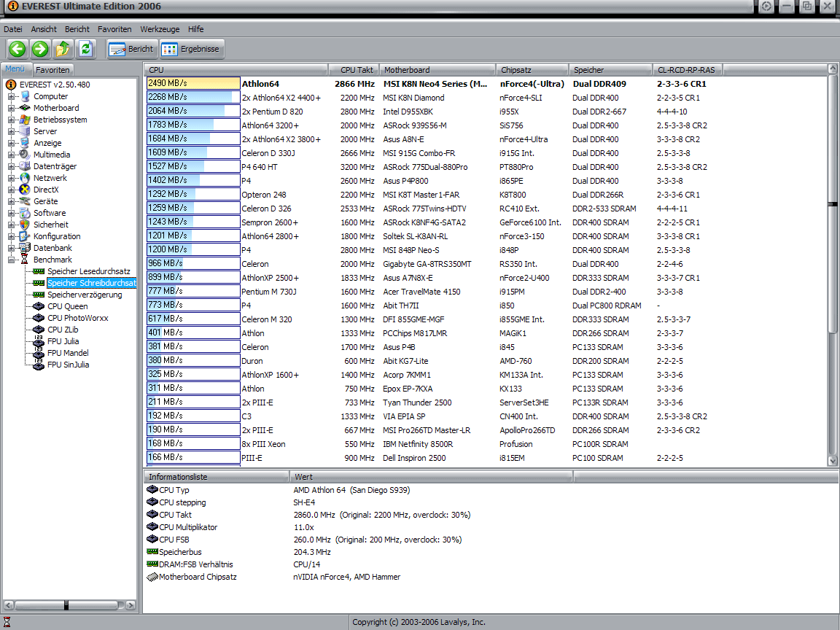Click the DirectX icon

click(25, 190)
